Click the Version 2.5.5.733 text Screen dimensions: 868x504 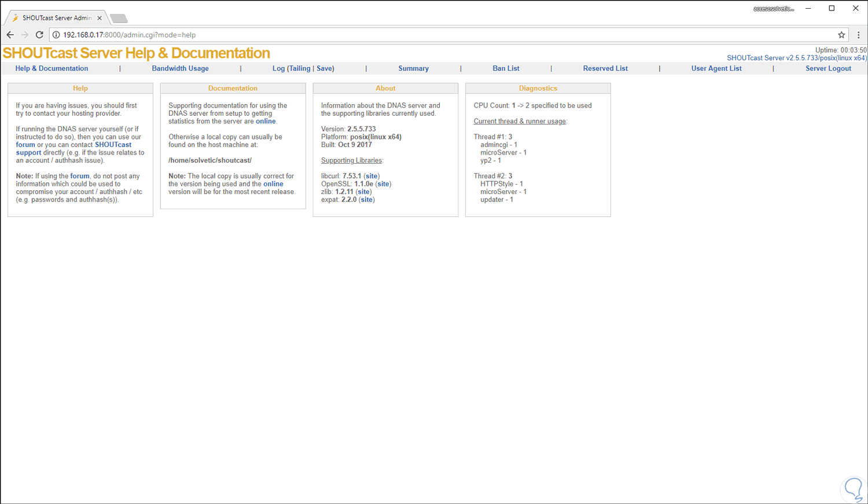coord(348,129)
